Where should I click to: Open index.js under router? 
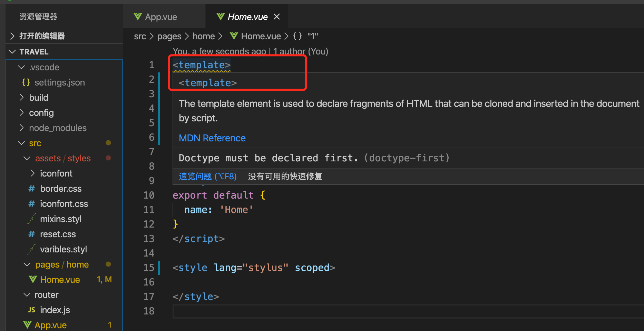tap(55, 310)
